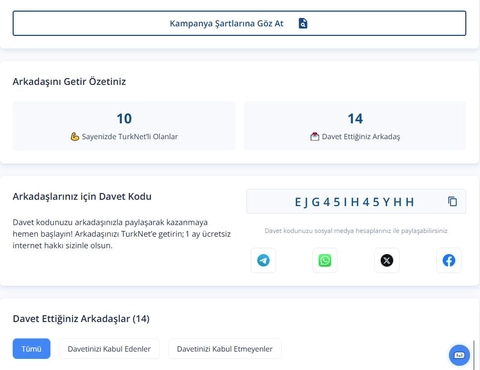Copy the invite code with clipboard icon

(452, 201)
